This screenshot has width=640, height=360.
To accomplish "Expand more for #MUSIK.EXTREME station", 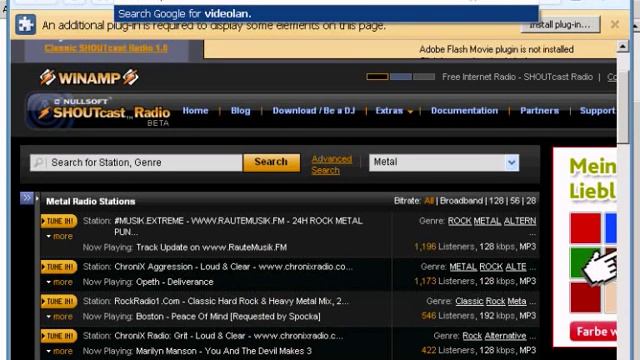I will [x=60, y=236].
